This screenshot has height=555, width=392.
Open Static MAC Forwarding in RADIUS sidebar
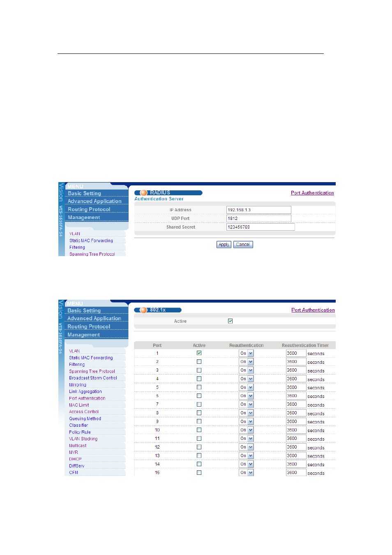click(91, 240)
